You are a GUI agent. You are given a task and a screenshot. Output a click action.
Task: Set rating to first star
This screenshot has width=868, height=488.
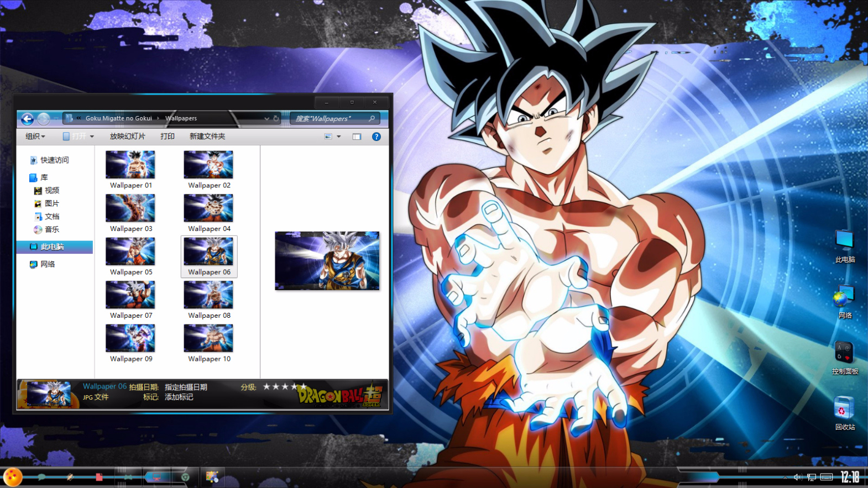[266, 387]
